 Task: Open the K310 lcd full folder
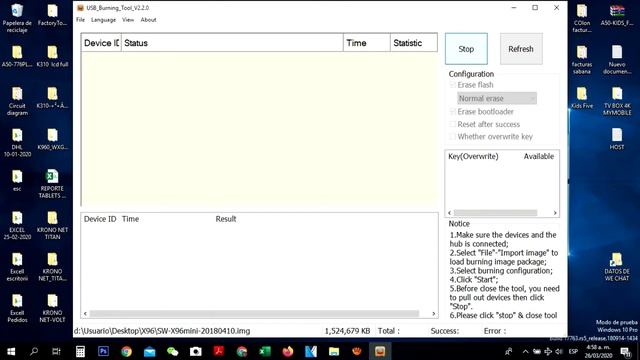pos(52,56)
